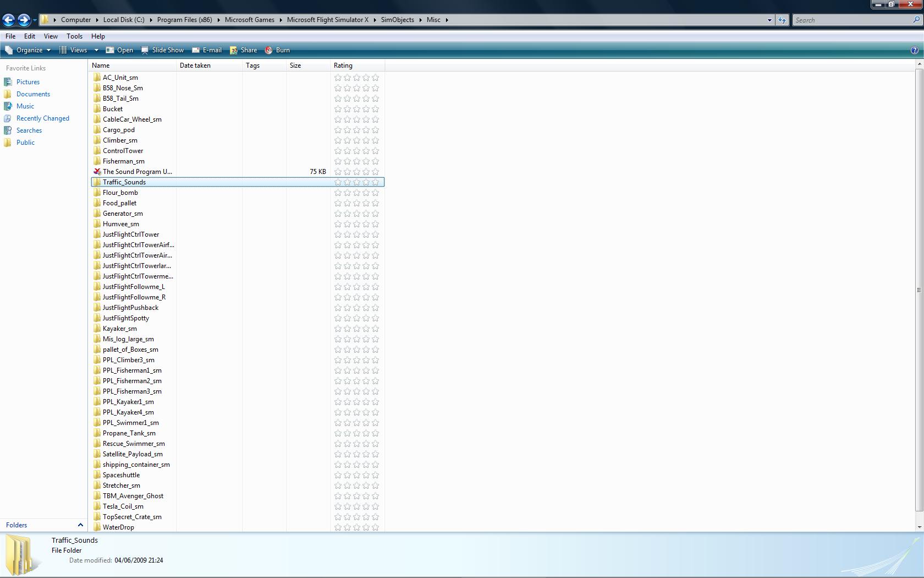This screenshot has width=924, height=578.
Task: Expand the breadcrumb arrow after SimObjects
Action: tap(421, 20)
